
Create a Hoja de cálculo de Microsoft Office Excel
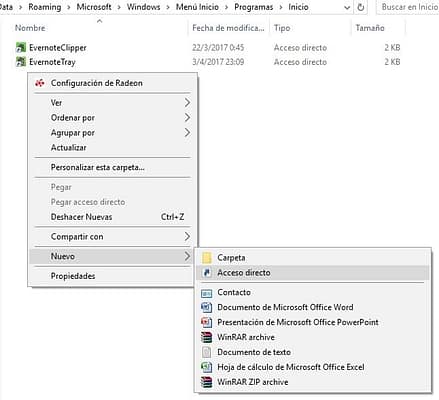click(313, 367)
